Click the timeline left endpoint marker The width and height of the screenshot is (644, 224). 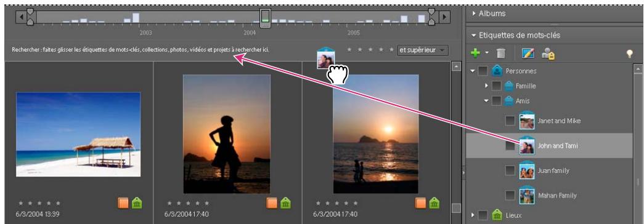click(x=30, y=17)
